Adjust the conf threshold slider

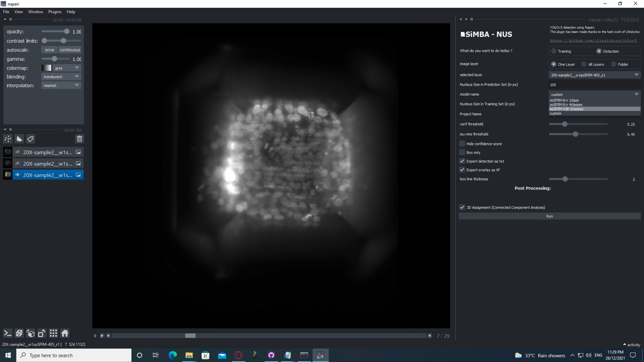click(x=565, y=124)
